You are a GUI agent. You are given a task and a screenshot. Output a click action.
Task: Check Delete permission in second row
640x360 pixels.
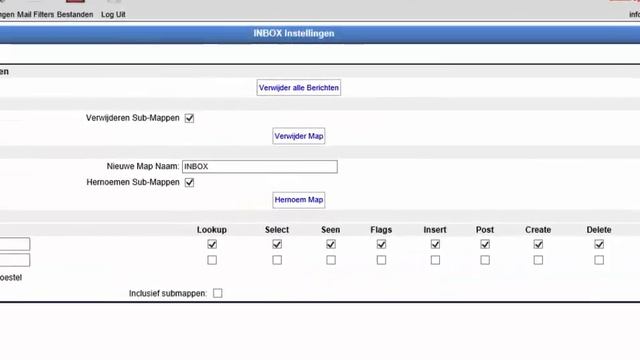pyautogui.click(x=599, y=260)
